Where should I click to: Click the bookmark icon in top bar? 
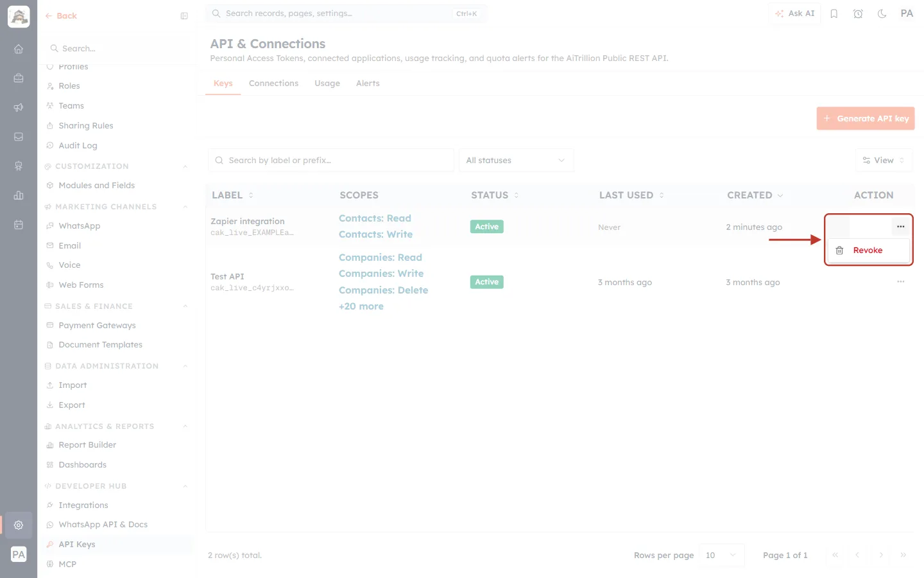pos(834,13)
